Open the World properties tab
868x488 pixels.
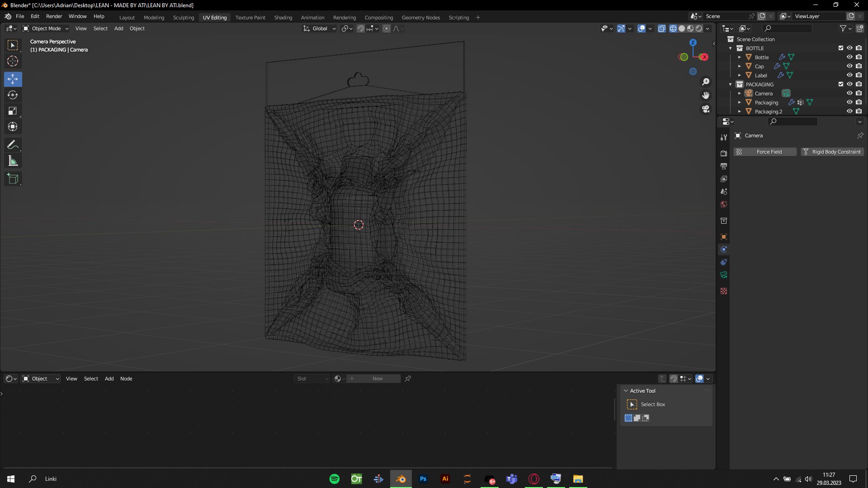point(723,204)
